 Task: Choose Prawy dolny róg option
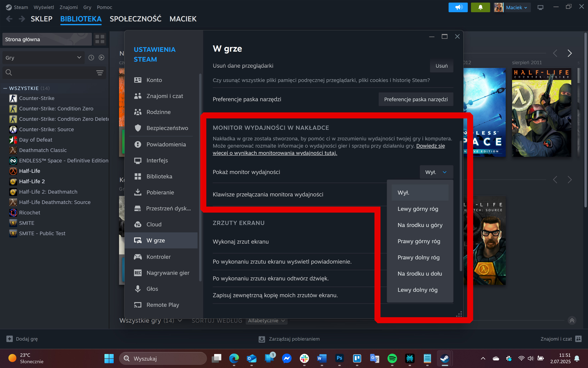420,257
